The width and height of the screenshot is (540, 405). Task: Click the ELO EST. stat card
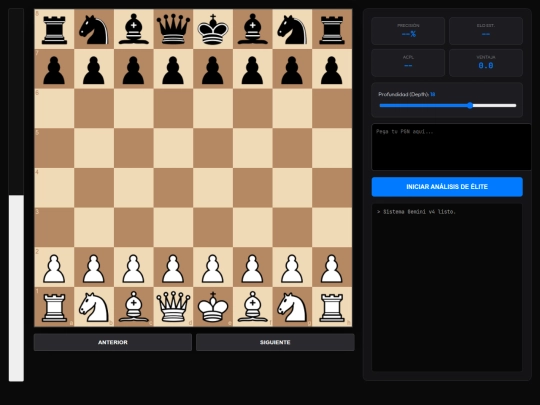point(486,31)
